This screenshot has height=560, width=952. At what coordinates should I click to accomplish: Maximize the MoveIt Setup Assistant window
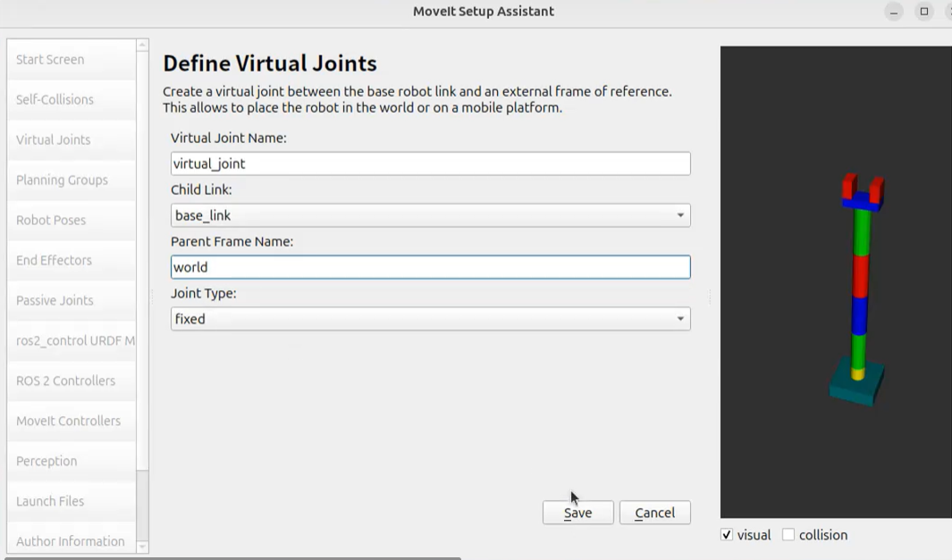[924, 12]
